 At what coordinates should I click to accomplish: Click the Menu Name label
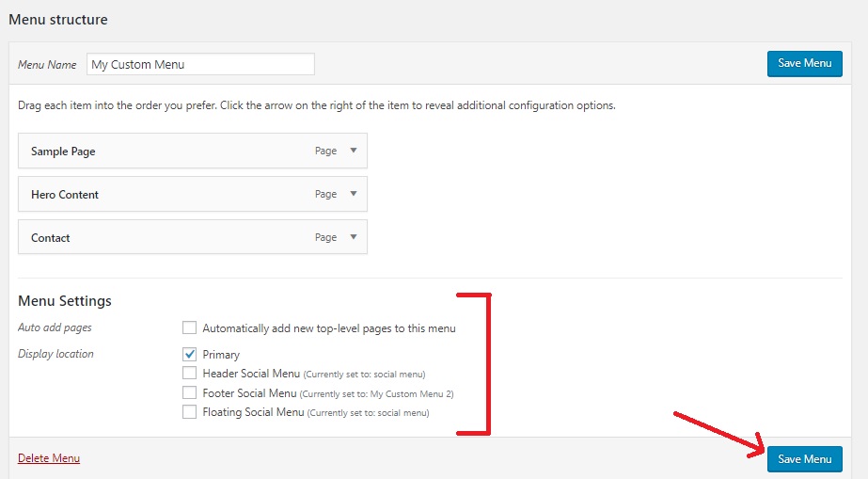pos(47,65)
